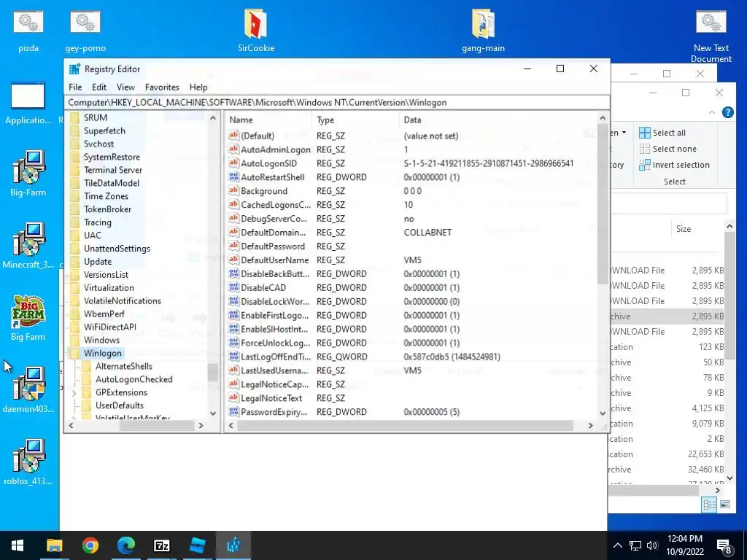Open the volume speaker tray icon
This screenshot has height=560, width=747.
click(x=652, y=545)
